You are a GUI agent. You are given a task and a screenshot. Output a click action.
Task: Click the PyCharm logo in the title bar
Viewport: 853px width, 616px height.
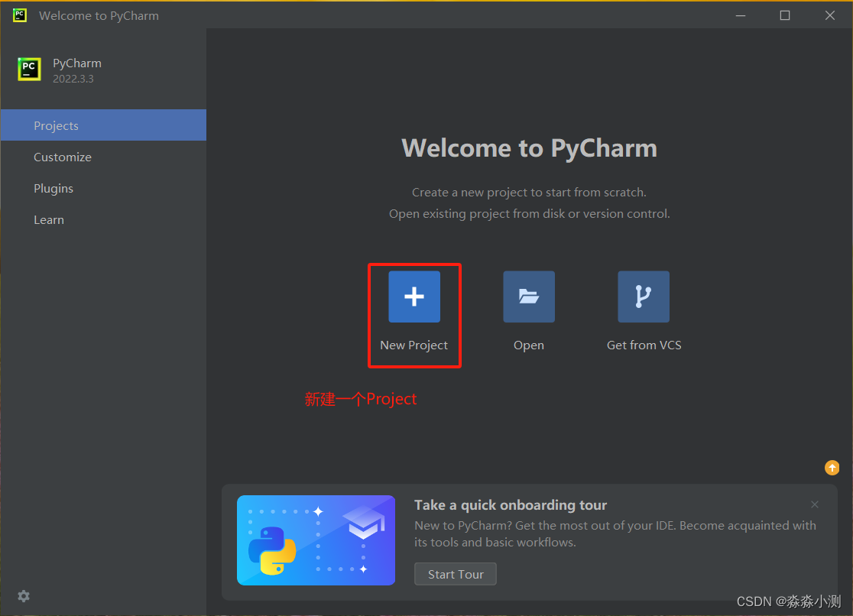point(19,15)
